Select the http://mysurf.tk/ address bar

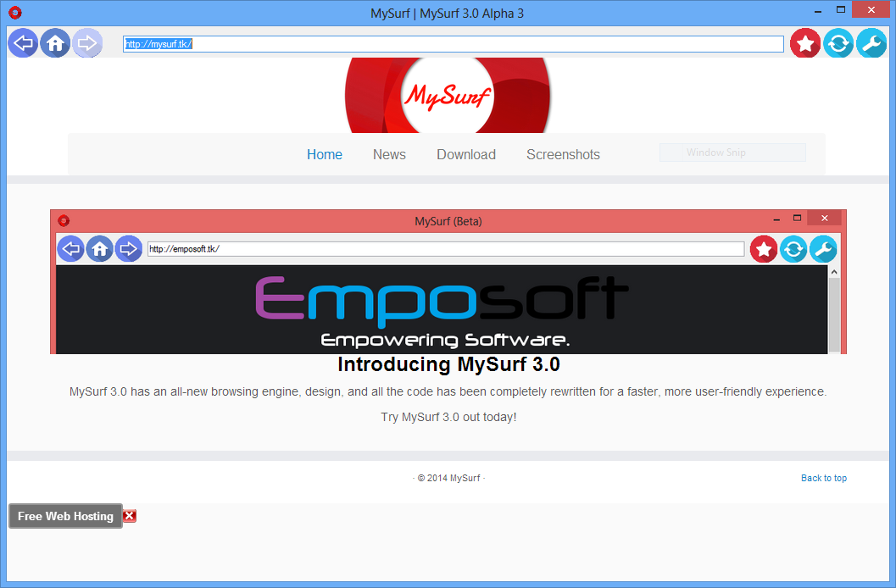coord(454,44)
